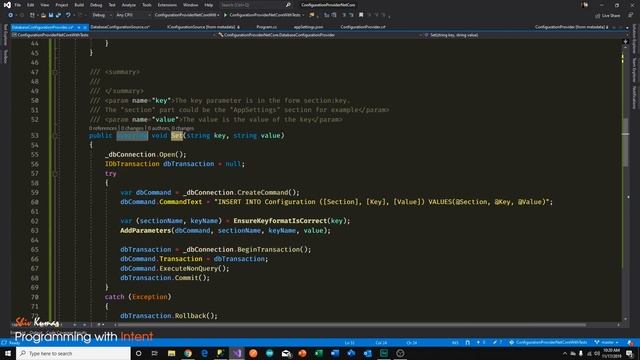Screen dimensions: 640x360
Task: Open the Build menu
Action: click(79, 5)
